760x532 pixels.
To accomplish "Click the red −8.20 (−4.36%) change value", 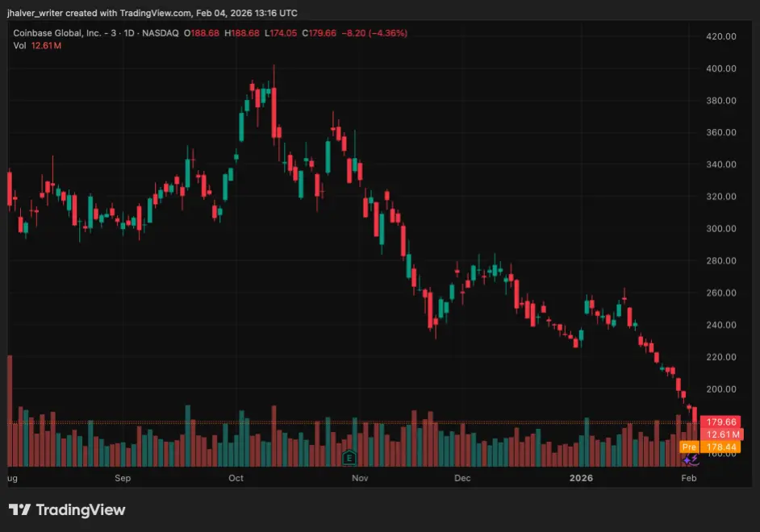I will tap(374, 33).
